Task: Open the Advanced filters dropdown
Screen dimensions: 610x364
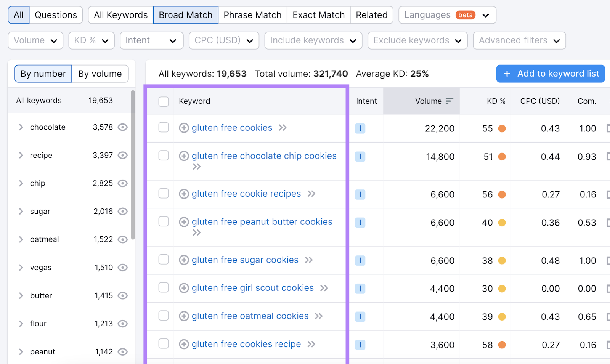Action: (x=519, y=40)
